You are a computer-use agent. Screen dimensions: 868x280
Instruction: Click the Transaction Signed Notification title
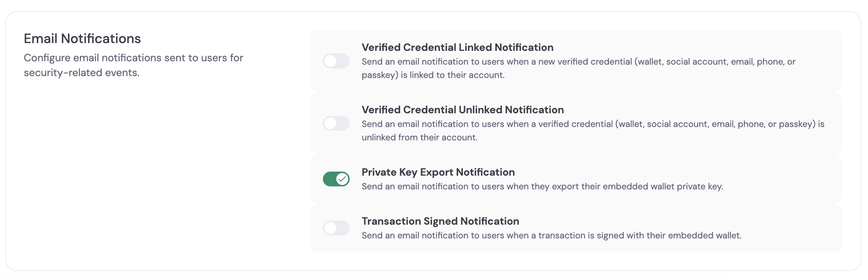click(x=440, y=221)
